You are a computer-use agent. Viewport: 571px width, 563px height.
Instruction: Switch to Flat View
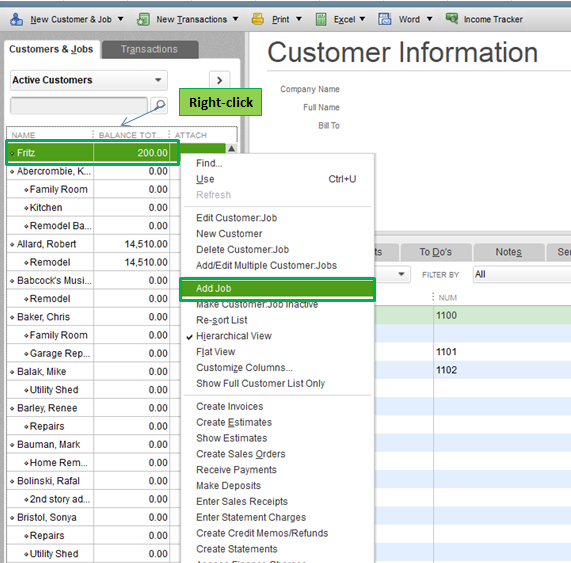point(216,352)
